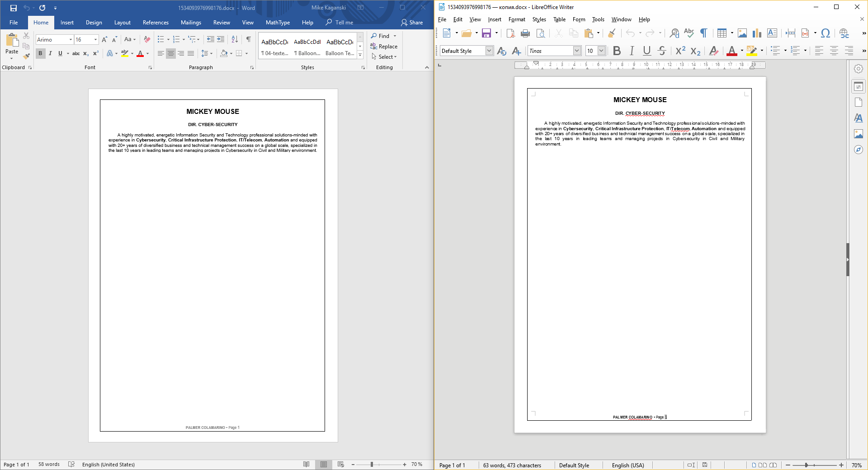Click the vertical scrollbar in LibreOffice

(847, 260)
